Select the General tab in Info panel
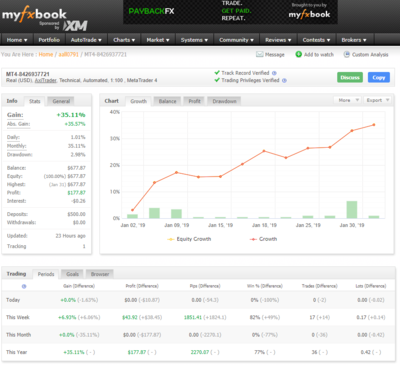This screenshot has height=365, width=400. 61,101
